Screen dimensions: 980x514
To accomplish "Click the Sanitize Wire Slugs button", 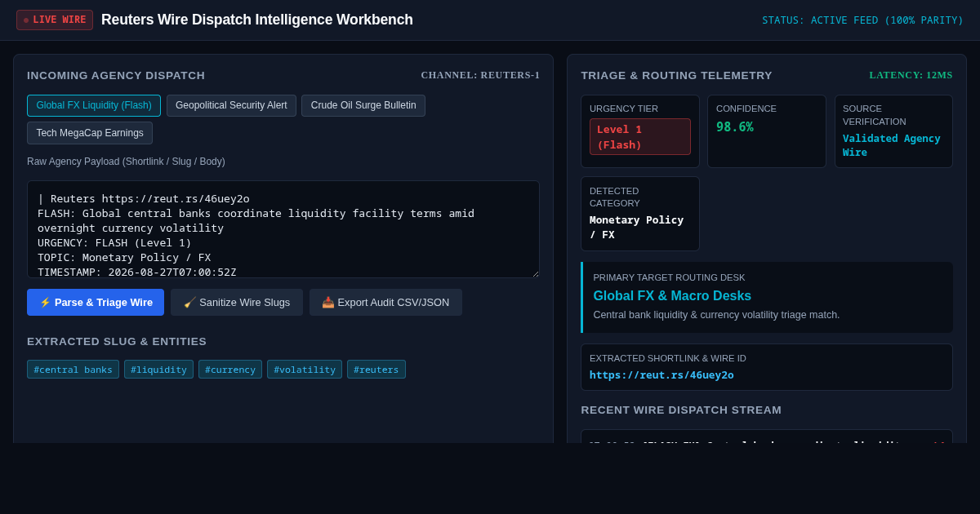I will coord(237,302).
